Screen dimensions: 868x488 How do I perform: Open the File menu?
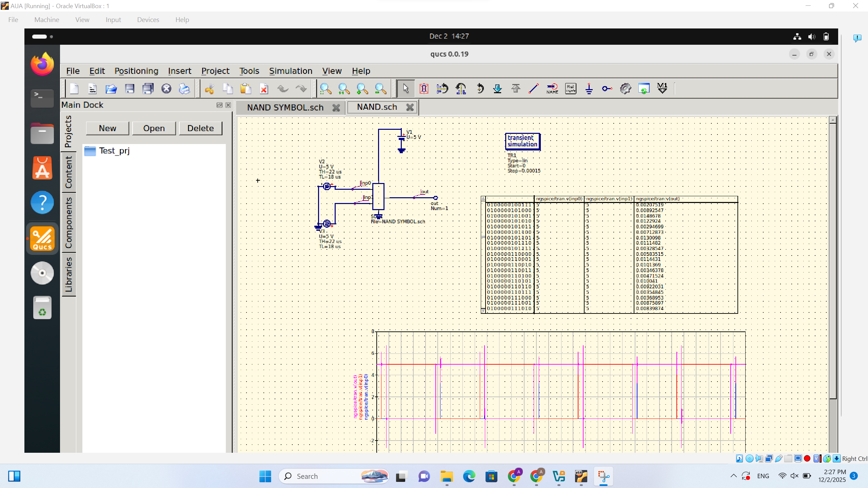tap(73, 71)
